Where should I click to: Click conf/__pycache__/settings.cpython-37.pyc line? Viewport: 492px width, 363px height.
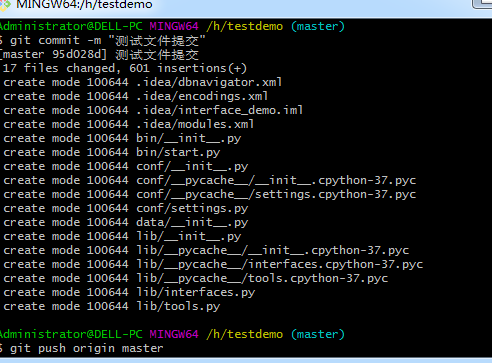[x=210, y=195]
